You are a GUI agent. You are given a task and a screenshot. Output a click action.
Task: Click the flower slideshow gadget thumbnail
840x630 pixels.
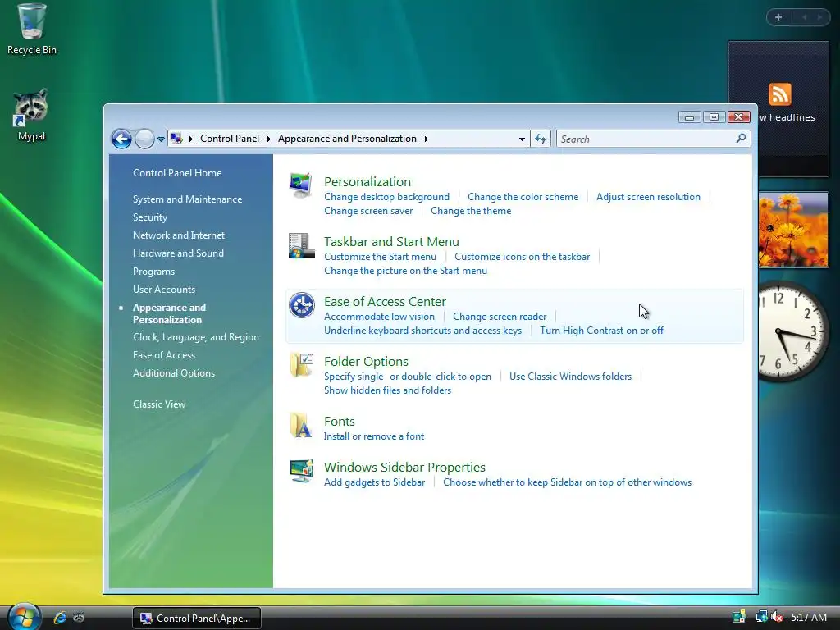793,230
